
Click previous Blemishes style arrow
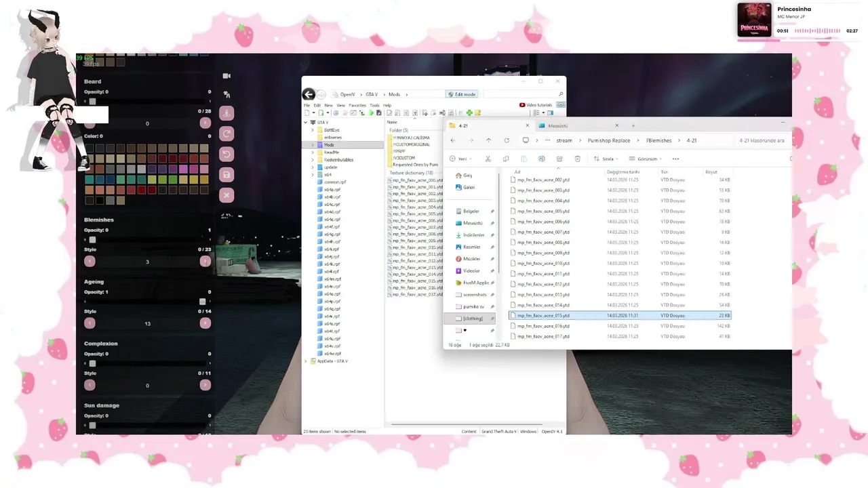click(x=90, y=262)
